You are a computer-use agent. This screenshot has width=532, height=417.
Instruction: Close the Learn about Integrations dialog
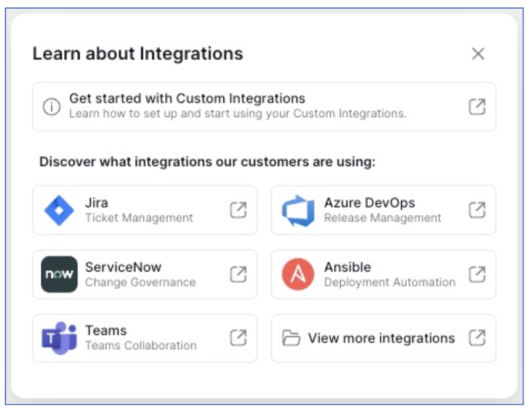[x=478, y=54]
